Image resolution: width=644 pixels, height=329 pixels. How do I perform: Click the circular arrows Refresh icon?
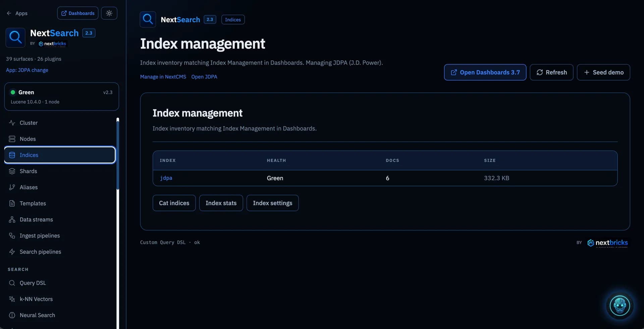coord(540,72)
